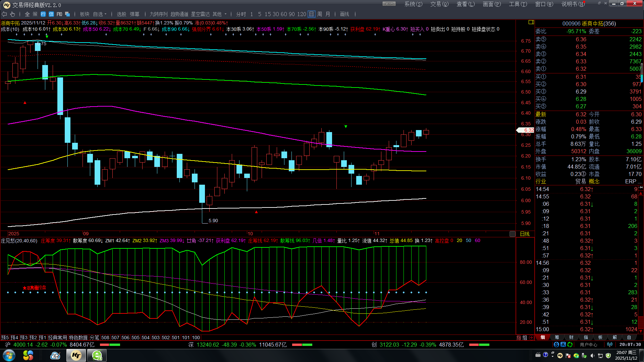Expand the 自选 dropdown arrow
This screenshot has width=644, height=362.
(x=106, y=14)
